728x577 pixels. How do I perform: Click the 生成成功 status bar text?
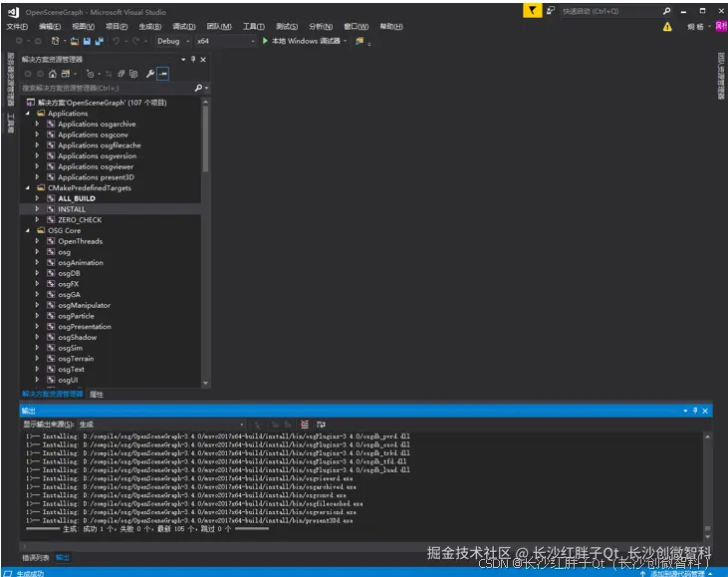point(30,573)
